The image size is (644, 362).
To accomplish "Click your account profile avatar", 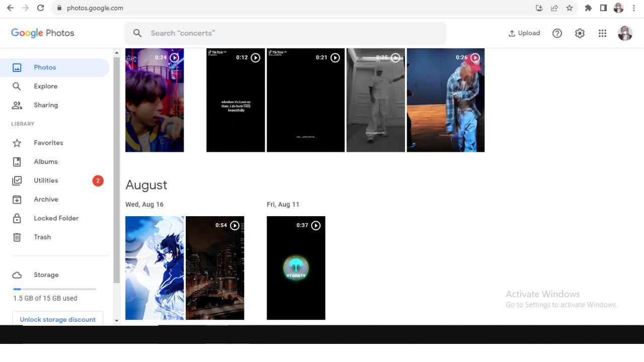I will (x=625, y=33).
